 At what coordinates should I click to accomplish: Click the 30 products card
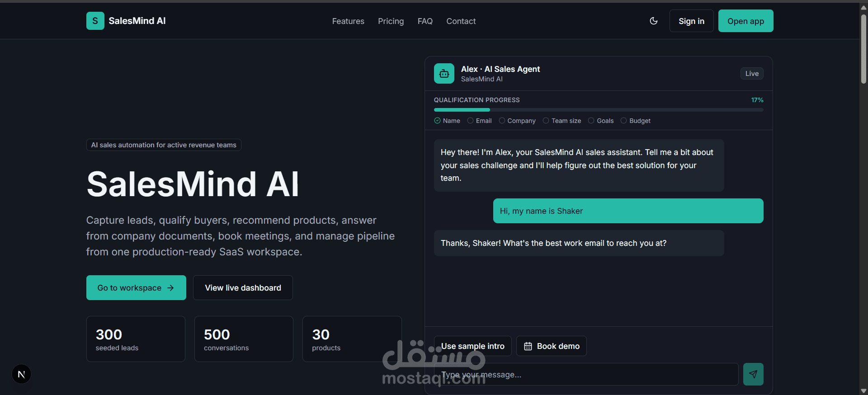pos(352,339)
